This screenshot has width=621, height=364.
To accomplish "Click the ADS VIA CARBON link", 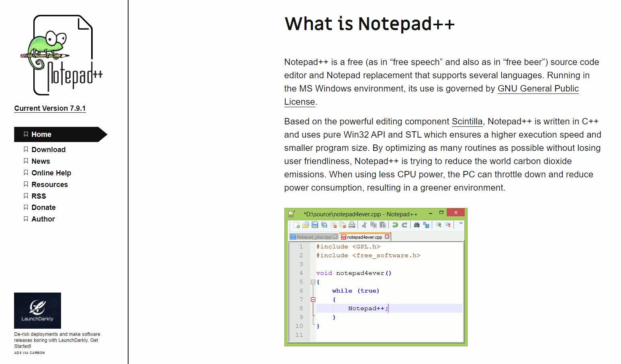I will point(29,353).
